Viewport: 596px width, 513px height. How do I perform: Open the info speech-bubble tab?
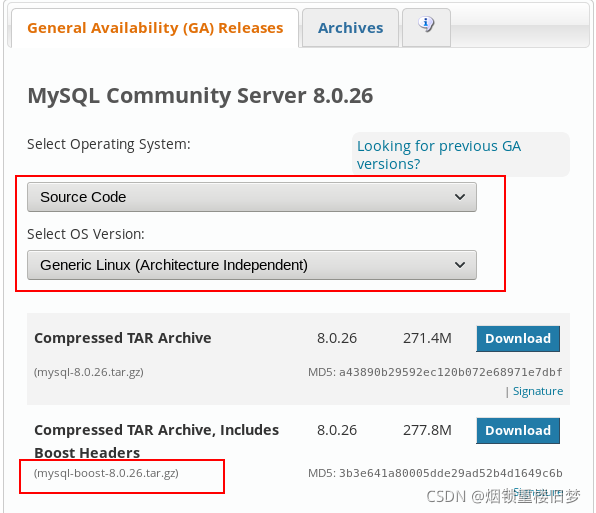(x=426, y=27)
